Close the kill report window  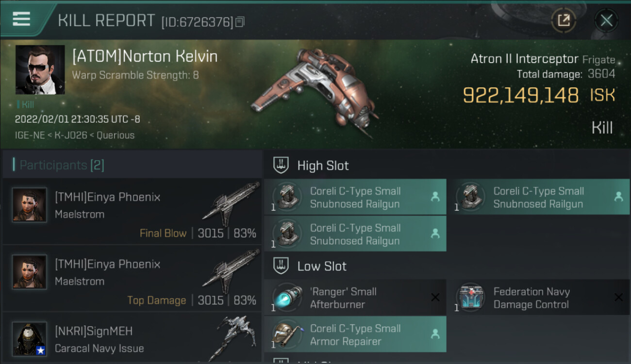click(x=606, y=20)
